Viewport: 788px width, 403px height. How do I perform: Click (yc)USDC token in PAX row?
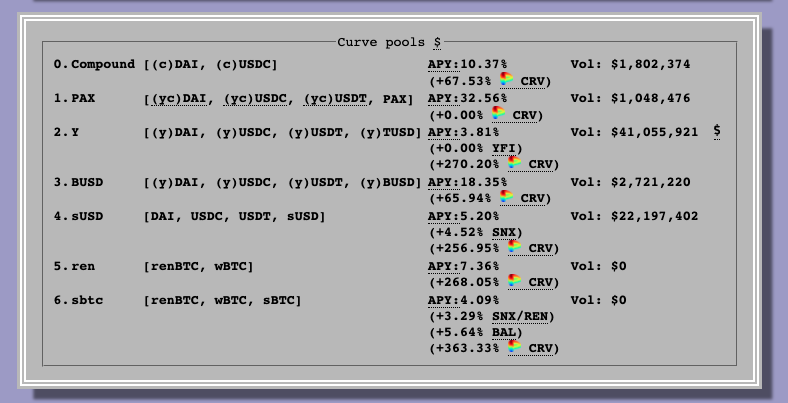coord(255,99)
